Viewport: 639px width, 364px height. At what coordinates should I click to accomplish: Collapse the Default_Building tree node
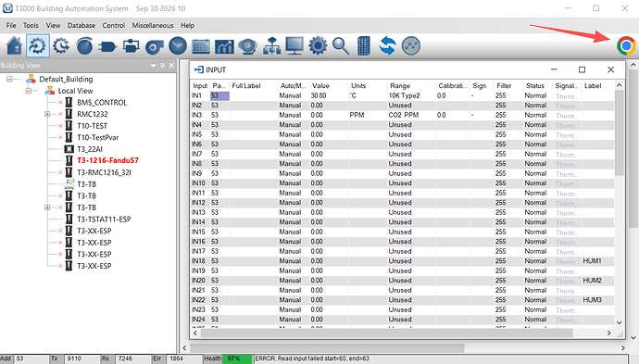(x=9, y=79)
